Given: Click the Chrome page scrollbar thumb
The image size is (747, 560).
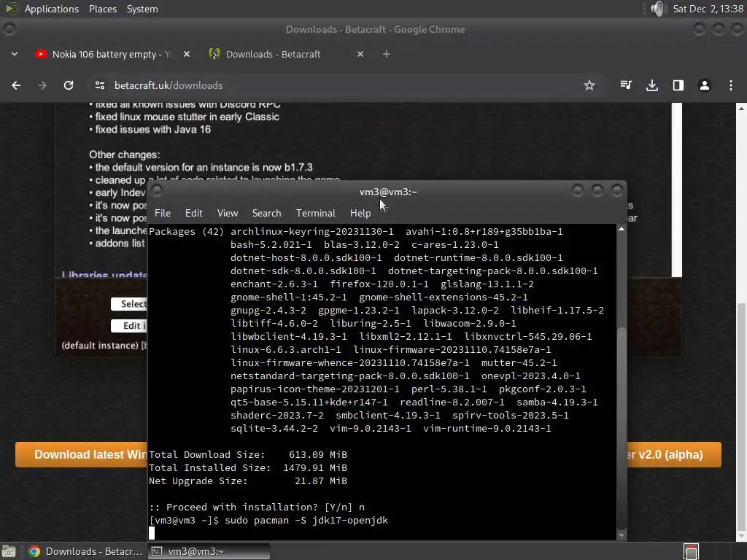Looking at the screenshot, I should (741, 416).
